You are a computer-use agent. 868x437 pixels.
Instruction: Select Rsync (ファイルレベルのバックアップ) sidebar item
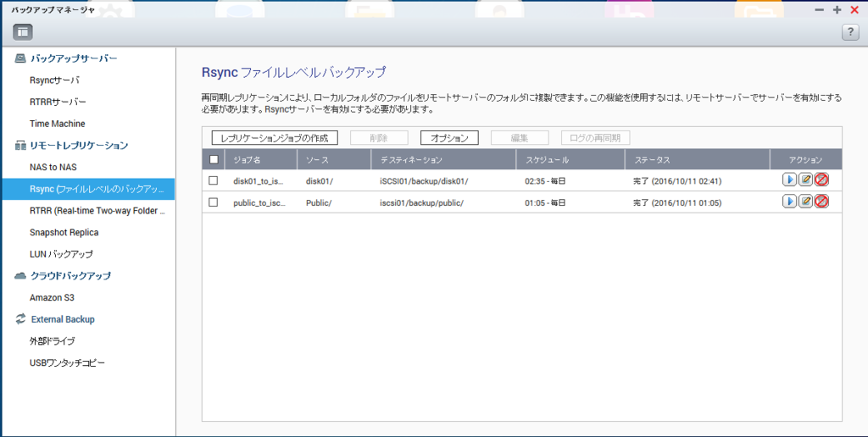tap(88, 189)
